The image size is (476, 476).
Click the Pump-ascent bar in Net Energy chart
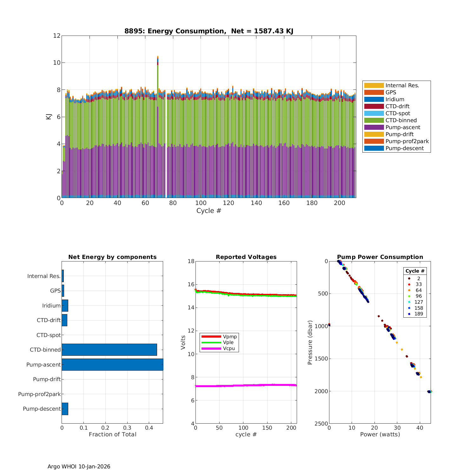click(x=112, y=365)
